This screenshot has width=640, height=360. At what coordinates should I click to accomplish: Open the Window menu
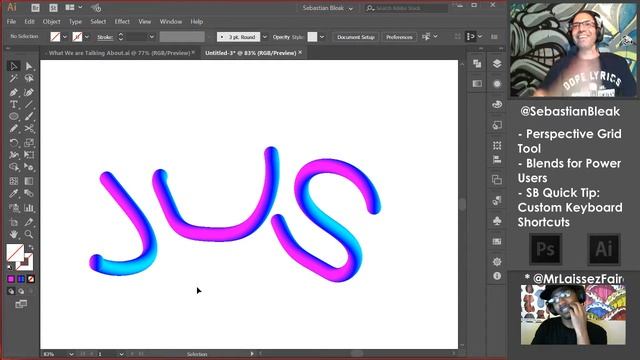point(171,22)
